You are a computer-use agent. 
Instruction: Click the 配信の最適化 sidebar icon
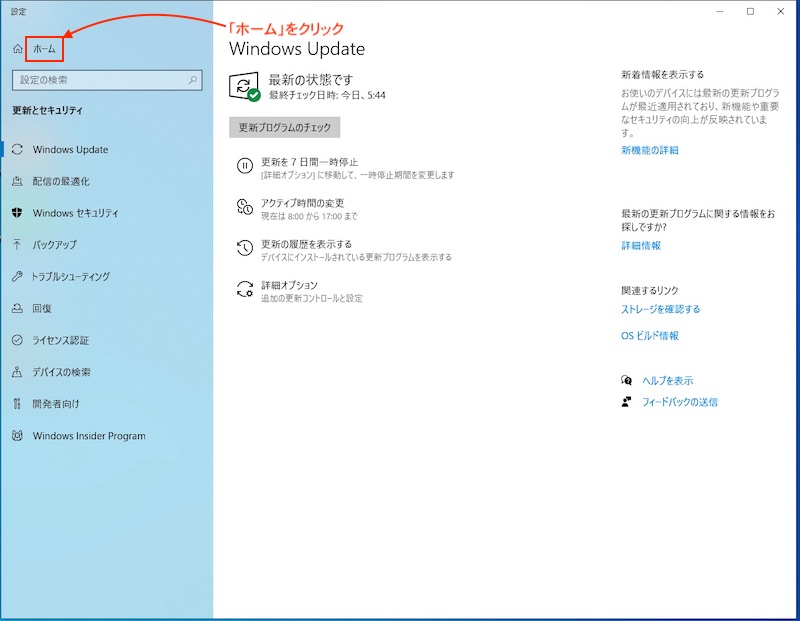[x=17, y=181]
